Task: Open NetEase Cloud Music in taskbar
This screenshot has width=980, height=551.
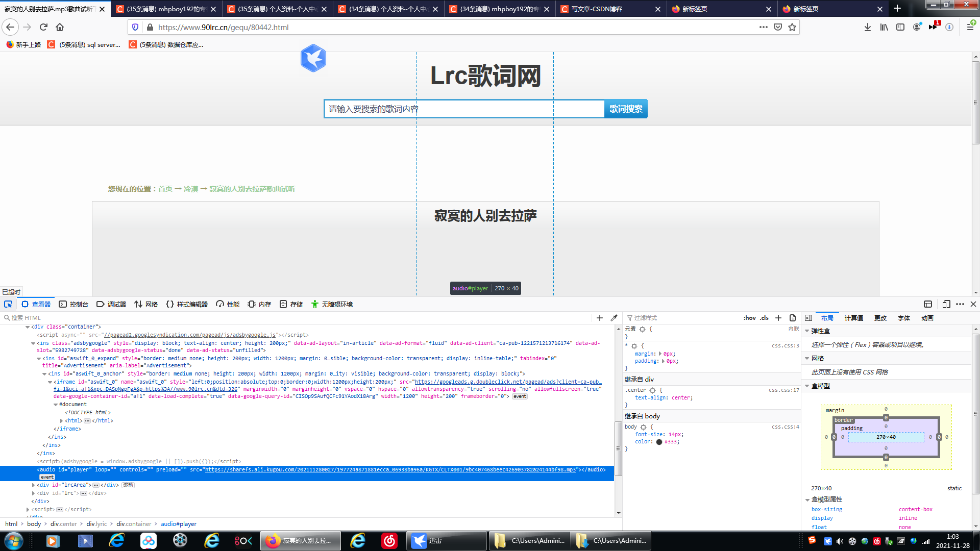Action: click(x=389, y=541)
